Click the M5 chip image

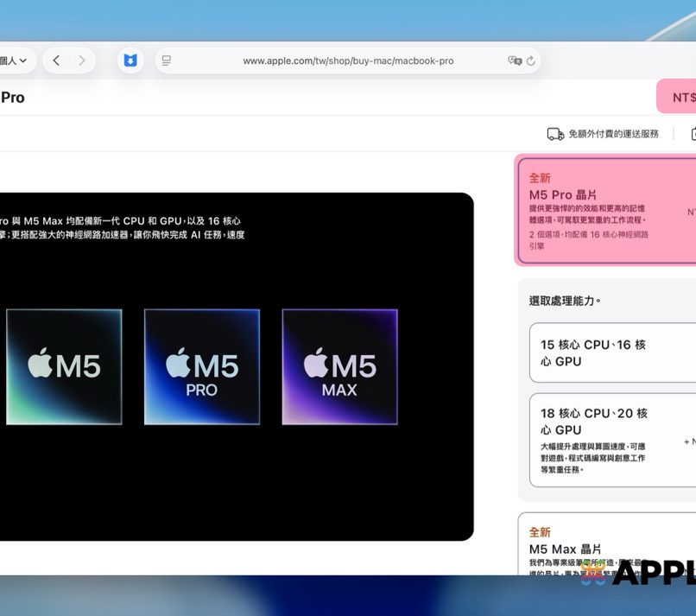pyautogui.click(x=64, y=366)
